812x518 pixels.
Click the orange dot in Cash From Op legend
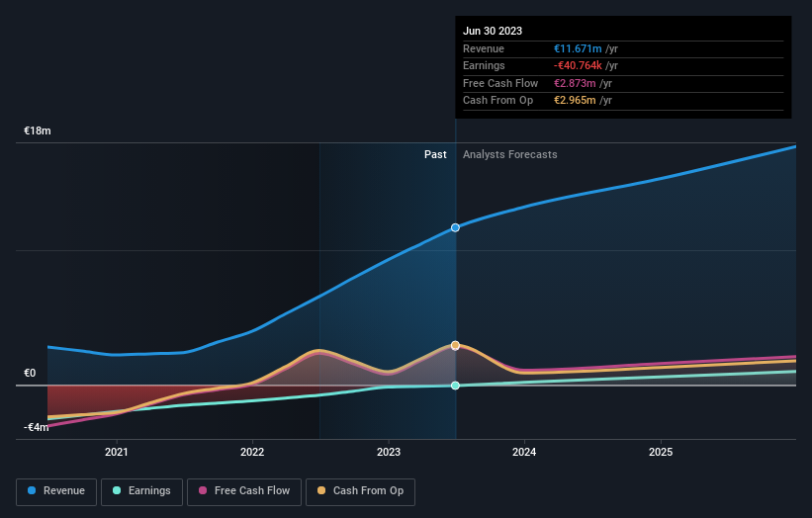[321, 490]
